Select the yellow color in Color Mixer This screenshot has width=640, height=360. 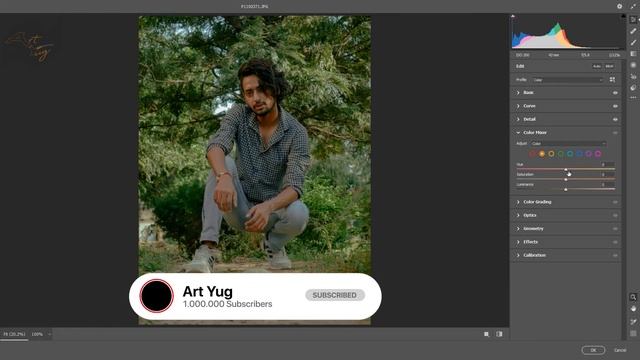(551, 154)
